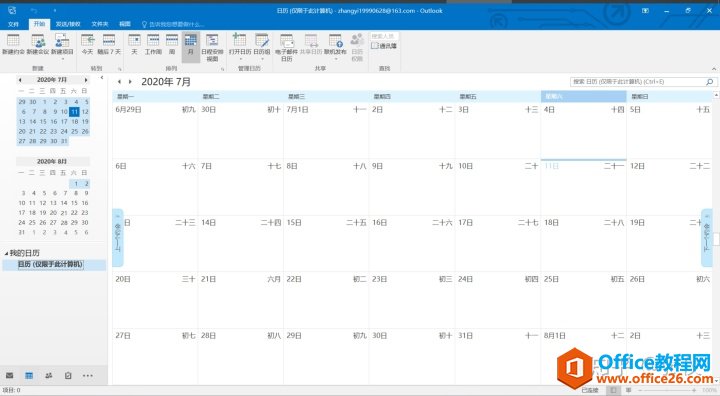The height and width of the screenshot is (396, 720).
Task: Click zoom in plus button
Action: tap(694, 390)
